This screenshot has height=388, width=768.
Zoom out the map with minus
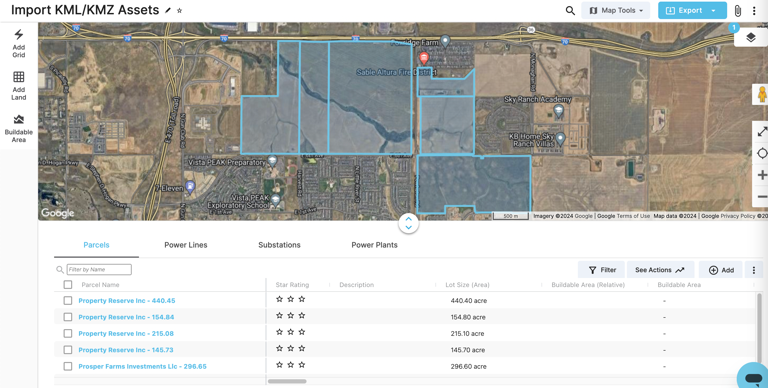point(762,197)
